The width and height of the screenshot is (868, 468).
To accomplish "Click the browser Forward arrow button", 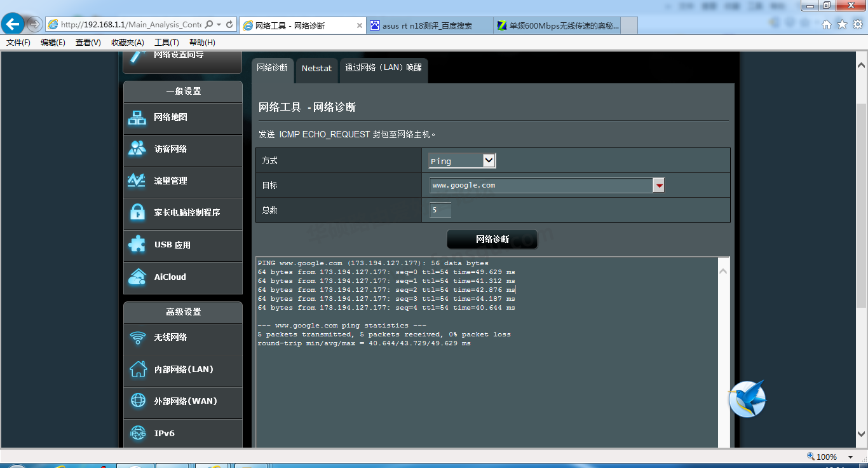I will click(x=35, y=24).
